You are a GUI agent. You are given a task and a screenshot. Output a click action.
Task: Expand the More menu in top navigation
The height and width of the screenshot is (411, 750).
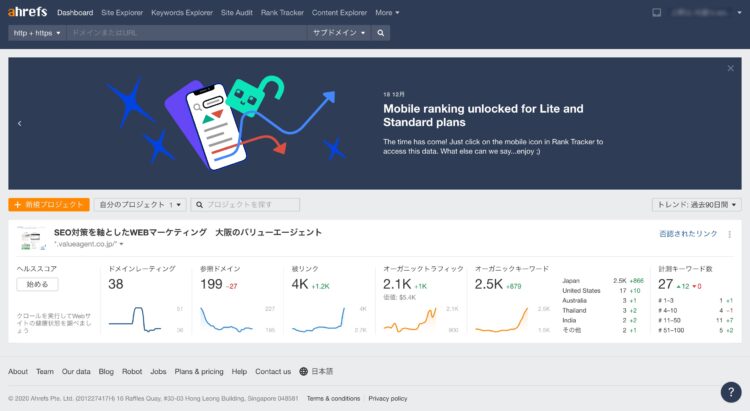(x=387, y=13)
